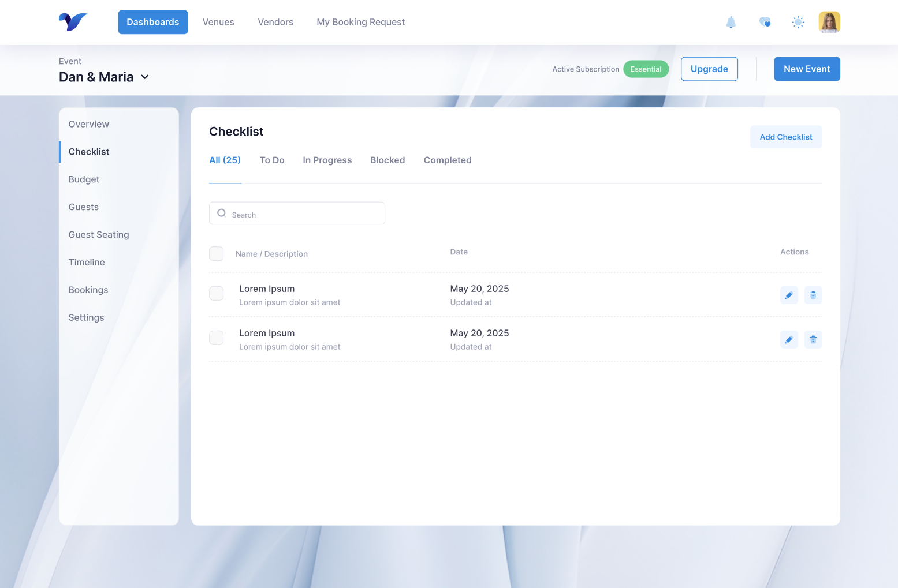Screen dimensions: 898x588
Task: Click the search magnifier icon
Action: coord(222,213)
